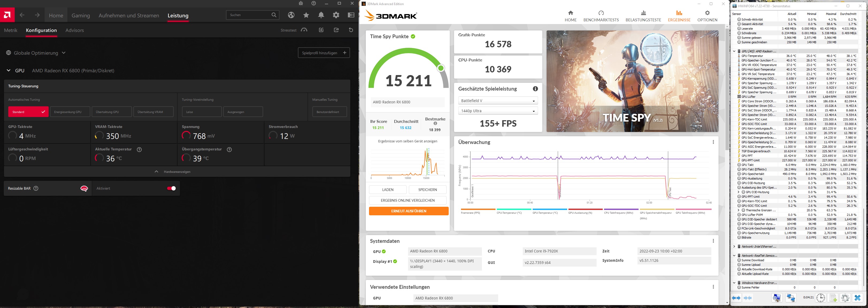Click the AMD web browser globe icon

point(291,15)
